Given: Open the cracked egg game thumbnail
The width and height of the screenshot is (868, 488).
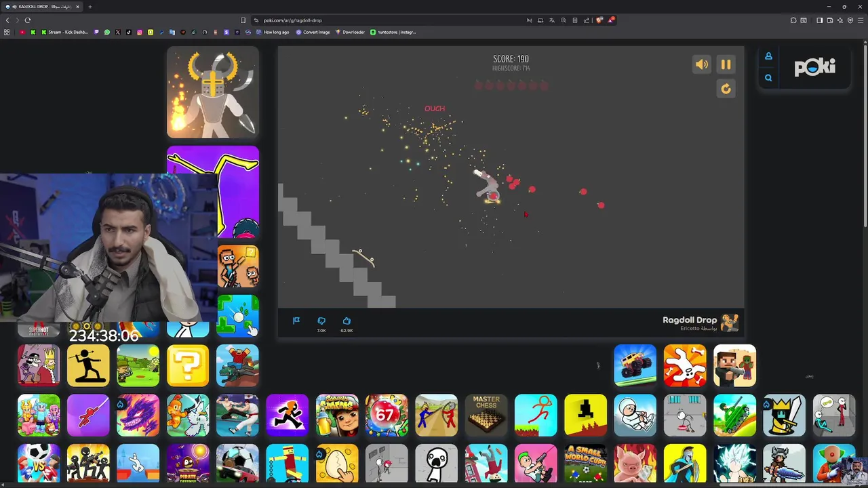Looking at the screenshot, I should click(x=337, y=464).
